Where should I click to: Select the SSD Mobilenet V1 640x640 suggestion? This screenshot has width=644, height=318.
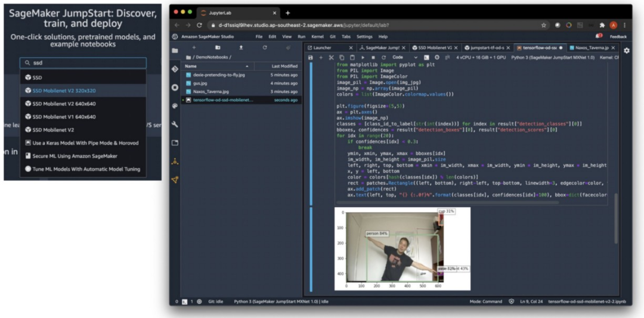83,117
